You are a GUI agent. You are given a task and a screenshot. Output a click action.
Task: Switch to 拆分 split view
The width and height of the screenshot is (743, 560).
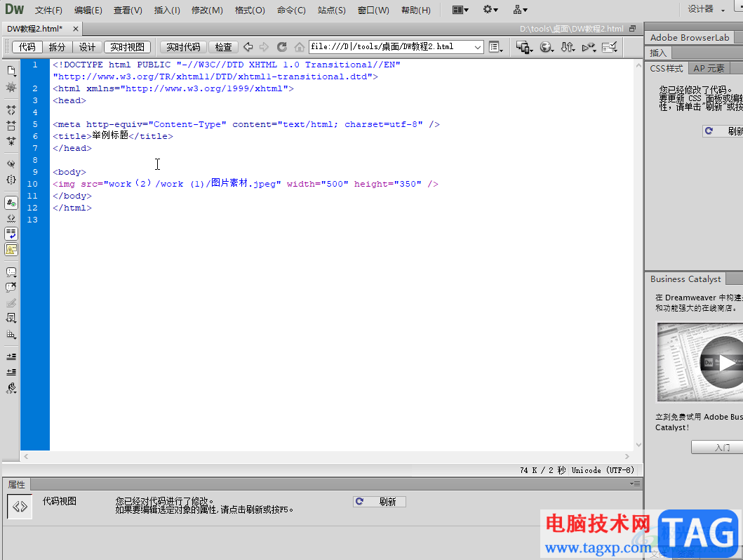coord(57,47)
